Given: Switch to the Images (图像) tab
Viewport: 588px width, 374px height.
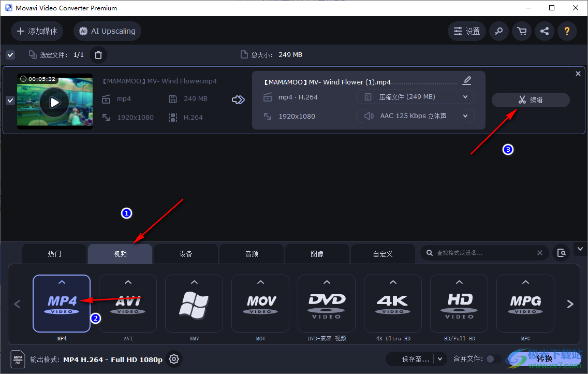Looking at the screenshot, I should tap(317, 254).
